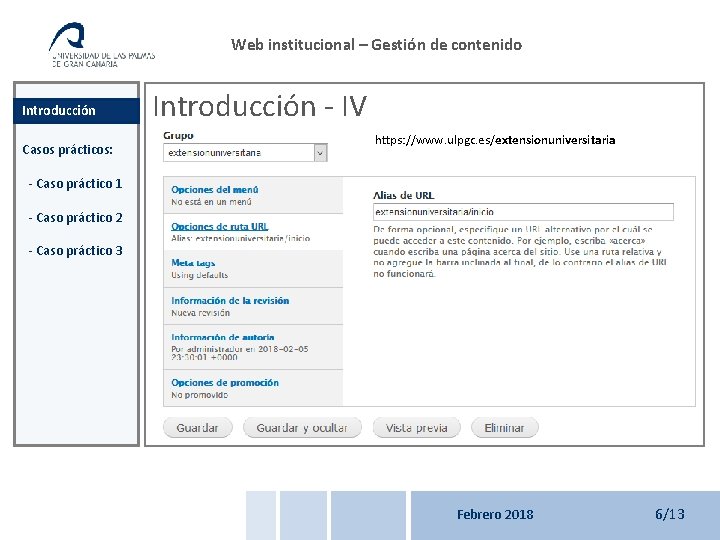Click the ULPGC university logo
Viewport: 720px width, 540px height.
[x=102, y=45]
